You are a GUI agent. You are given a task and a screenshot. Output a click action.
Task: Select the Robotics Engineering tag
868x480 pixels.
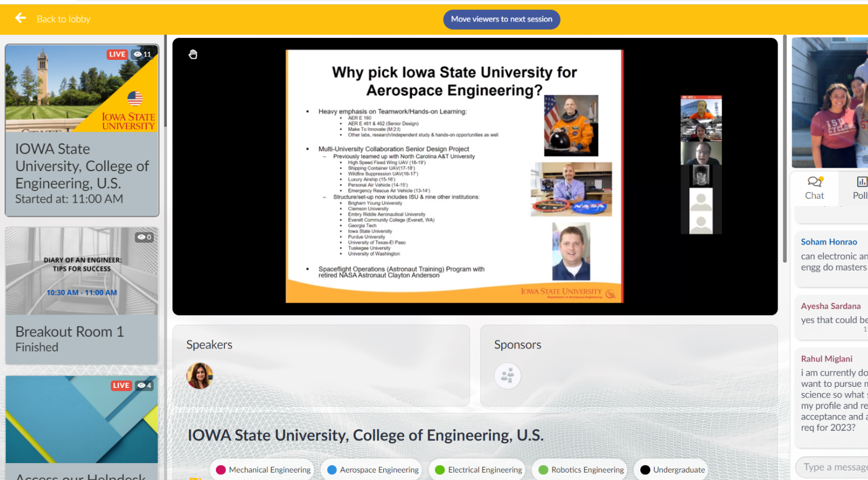click(x=580, y=470)
